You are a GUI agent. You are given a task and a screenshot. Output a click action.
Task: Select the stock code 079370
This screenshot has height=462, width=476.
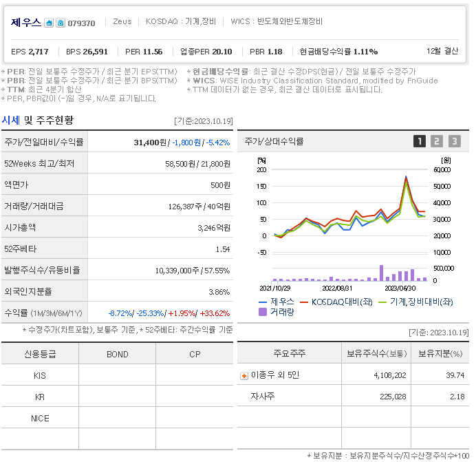tap(81, 23)
